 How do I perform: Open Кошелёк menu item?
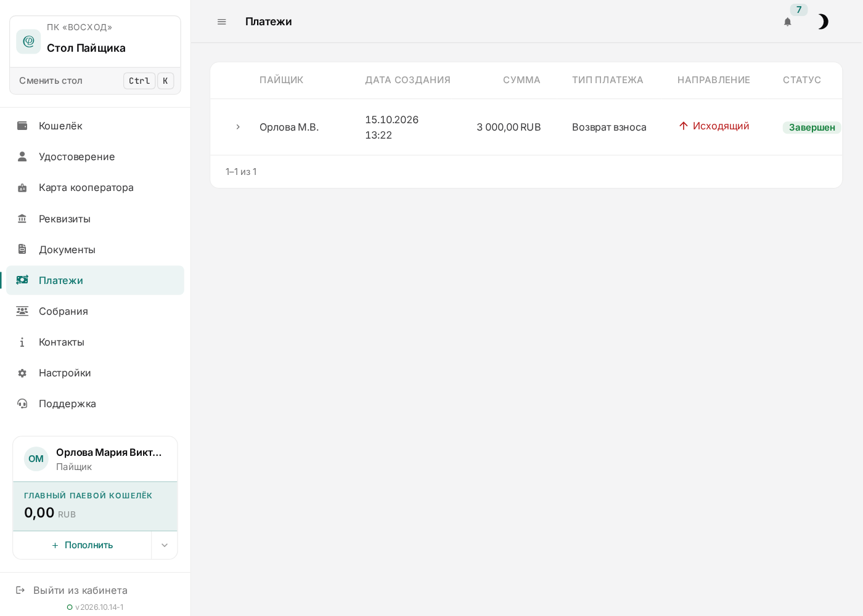pos(95,126)
